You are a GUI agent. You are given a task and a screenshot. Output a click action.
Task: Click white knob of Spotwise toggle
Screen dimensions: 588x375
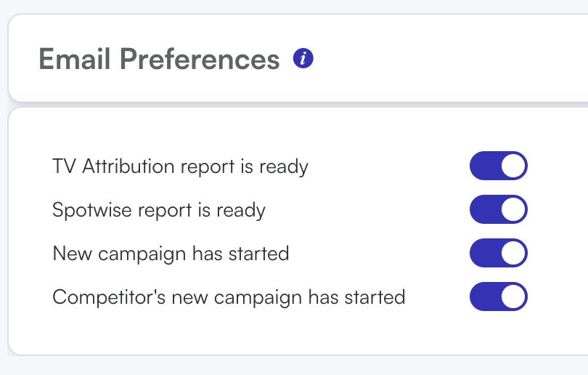click(x=513, y=209)
